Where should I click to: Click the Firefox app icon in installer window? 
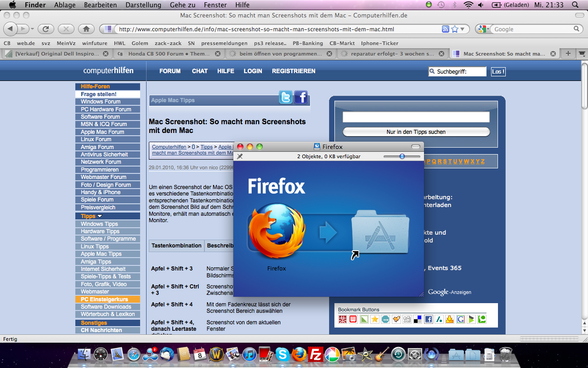tap(277, 232)
